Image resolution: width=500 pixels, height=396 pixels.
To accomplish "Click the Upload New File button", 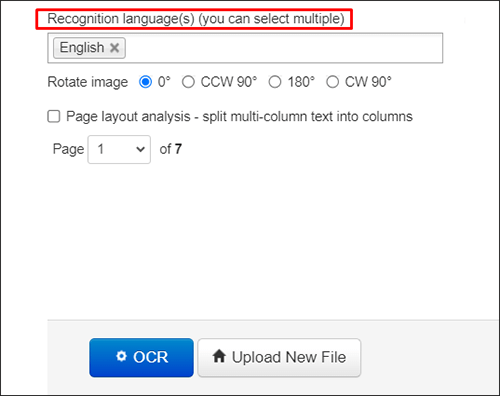I will (x=279, y=358).
